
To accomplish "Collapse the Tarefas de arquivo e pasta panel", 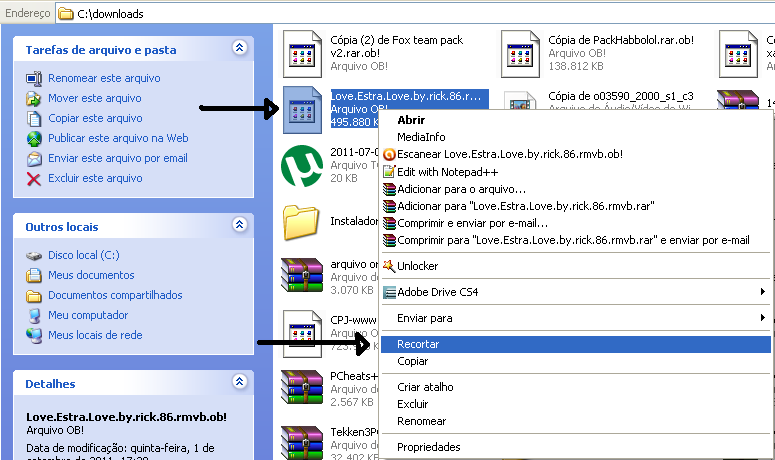I will click(239, 48).
